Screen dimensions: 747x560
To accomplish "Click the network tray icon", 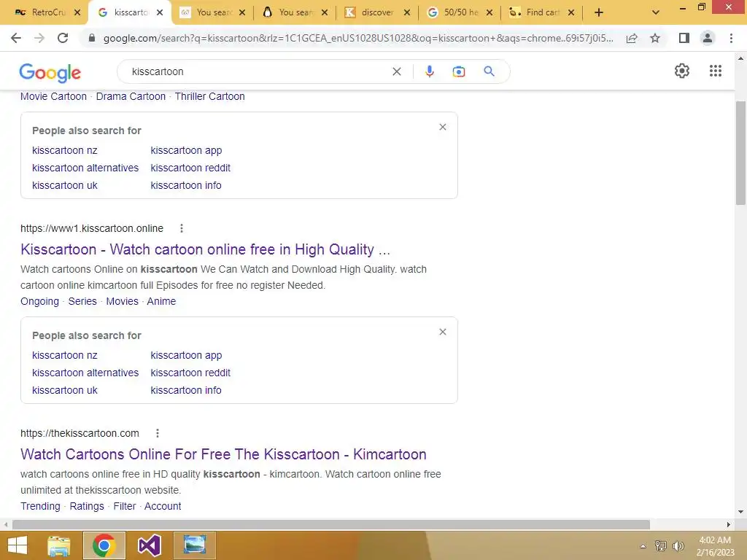I will tap(660, 546).
